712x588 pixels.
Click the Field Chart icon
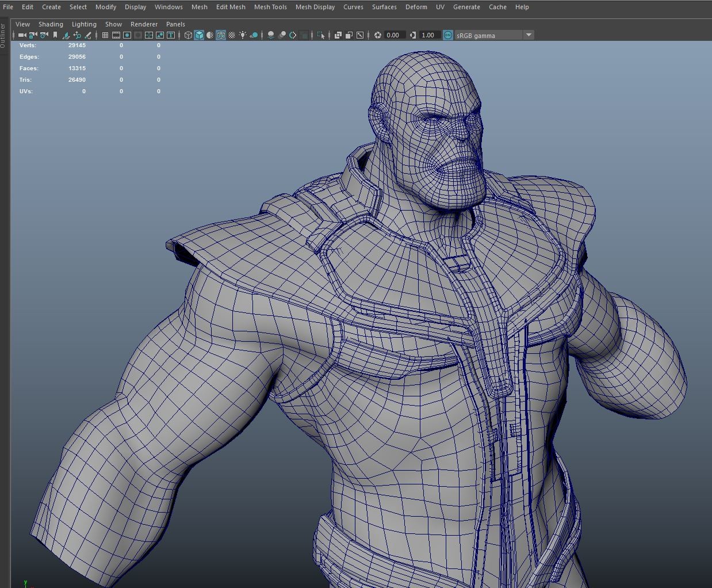(x=149, y=35)
